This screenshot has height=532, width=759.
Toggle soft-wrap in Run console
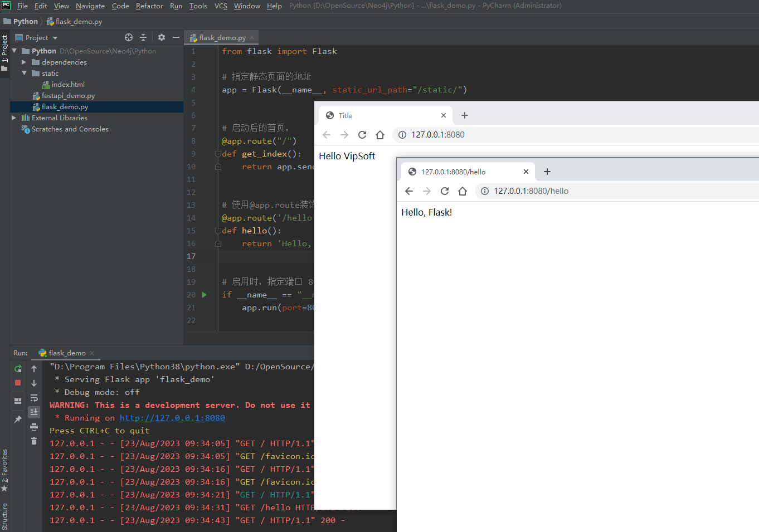[34, 398]
